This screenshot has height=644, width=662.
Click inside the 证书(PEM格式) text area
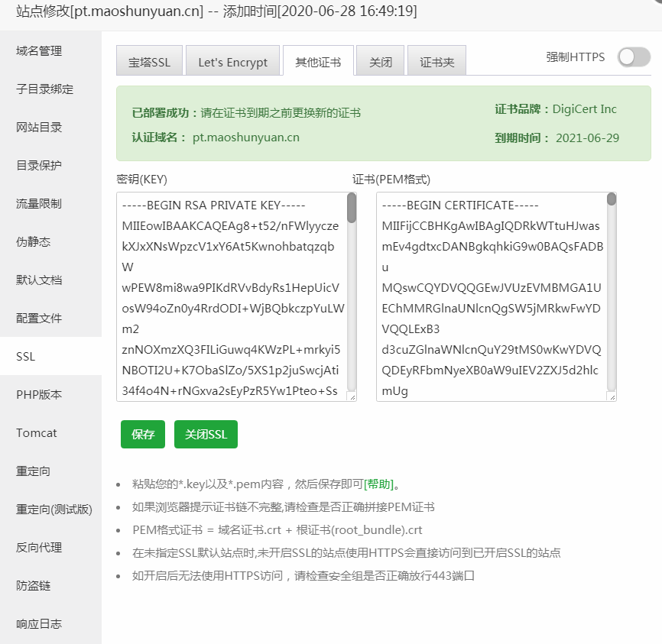(x=489, y=296)
